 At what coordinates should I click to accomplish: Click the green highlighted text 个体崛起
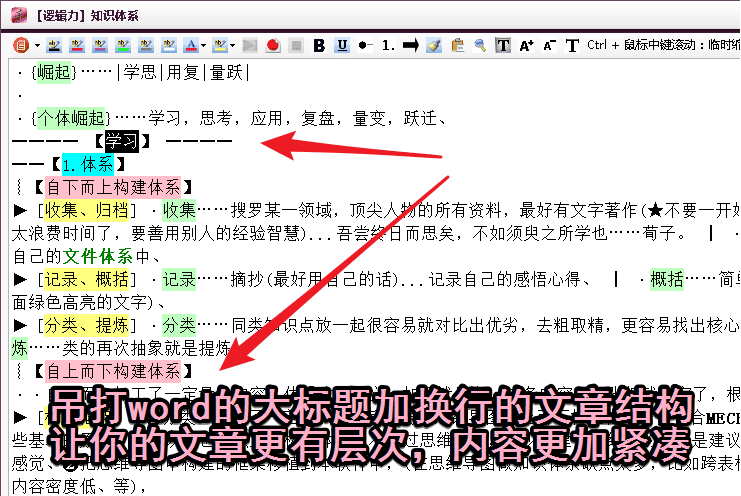[71, 118]
